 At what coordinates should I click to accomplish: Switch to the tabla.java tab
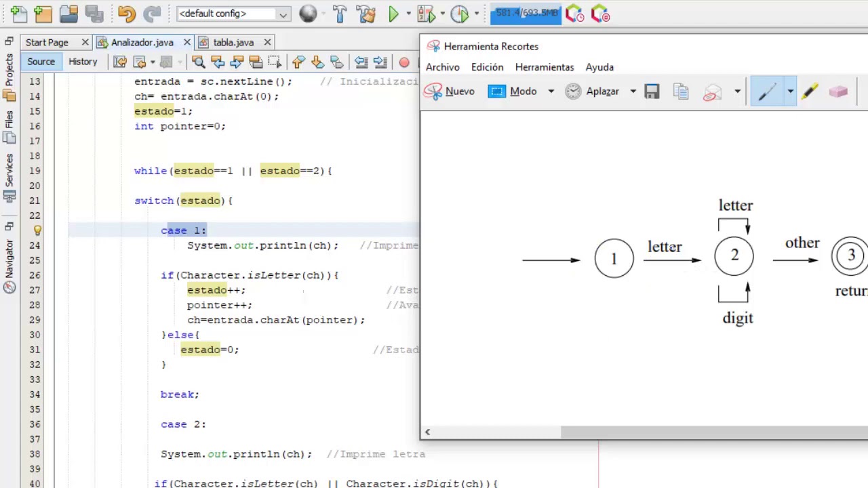(x=233, y=42)
